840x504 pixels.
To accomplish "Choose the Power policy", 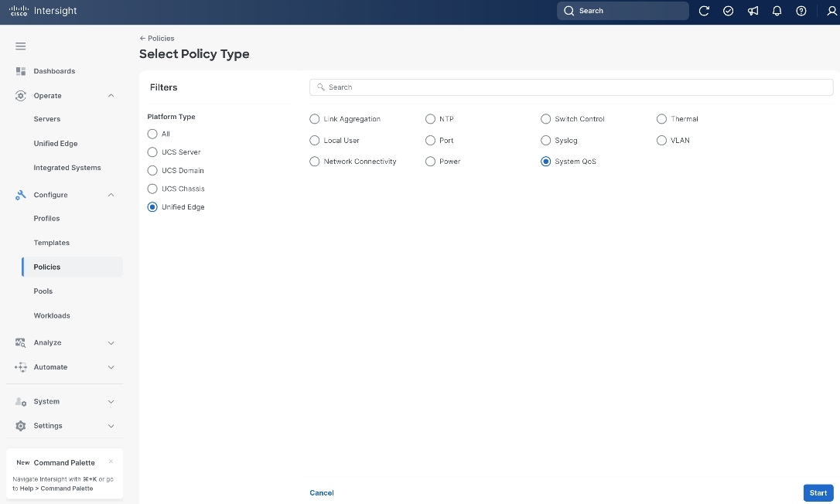I will click(x=430, y=162).
